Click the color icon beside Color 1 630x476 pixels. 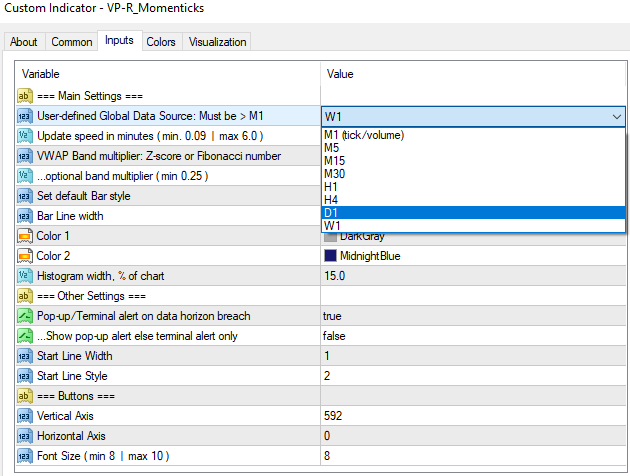(26, 236)
